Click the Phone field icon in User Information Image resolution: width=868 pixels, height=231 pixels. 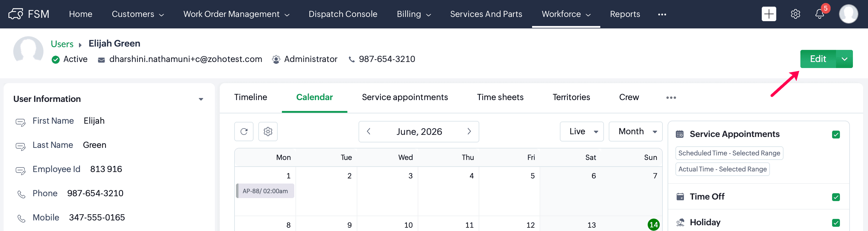(x=21, y=194)
